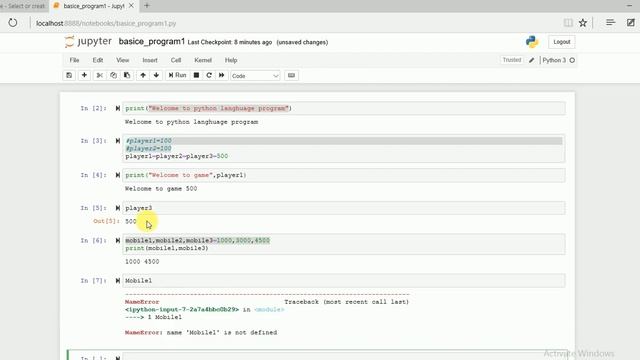This screenshot has width=640, height=360.
Task: Switch to the Select or create browser tab
Action: tap(23, 6)
